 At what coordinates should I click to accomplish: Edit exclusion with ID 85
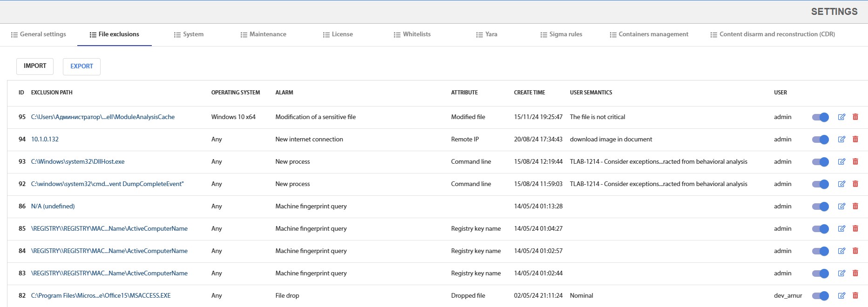click(841, 229)
